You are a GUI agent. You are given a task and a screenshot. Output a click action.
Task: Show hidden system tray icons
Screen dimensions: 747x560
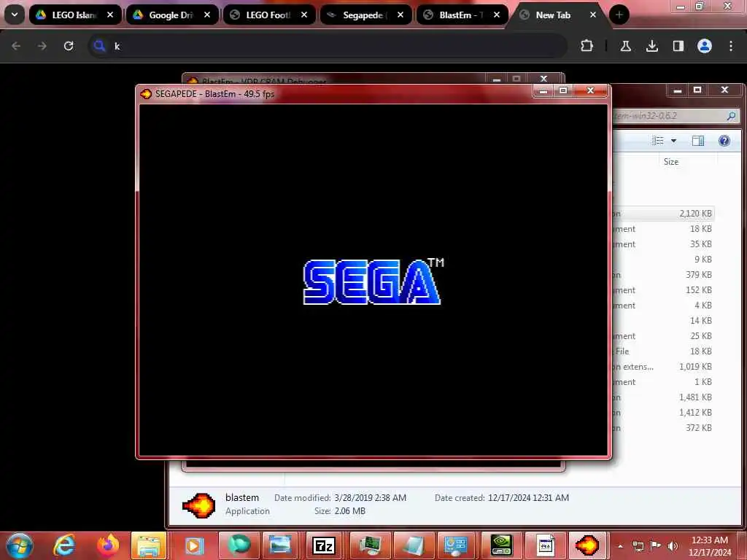pos(620,546)
